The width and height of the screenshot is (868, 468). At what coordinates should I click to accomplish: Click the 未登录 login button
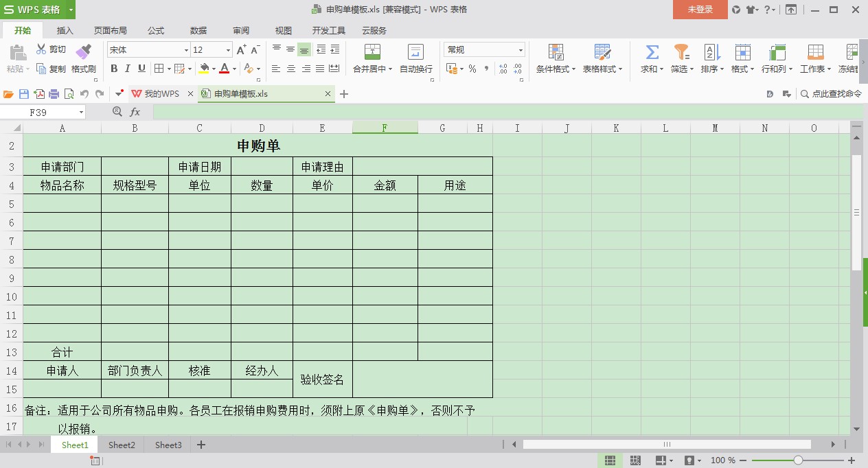(x=700, y=10)
